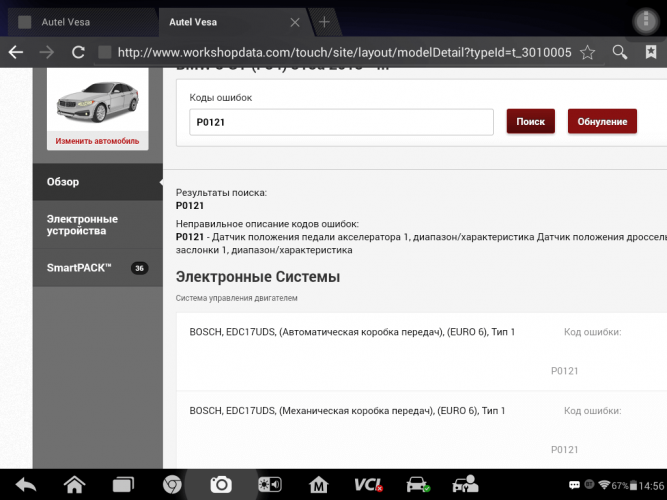Open brightness and volume control icon
Viewport: 667px width, 500px height.
point(270,484)
